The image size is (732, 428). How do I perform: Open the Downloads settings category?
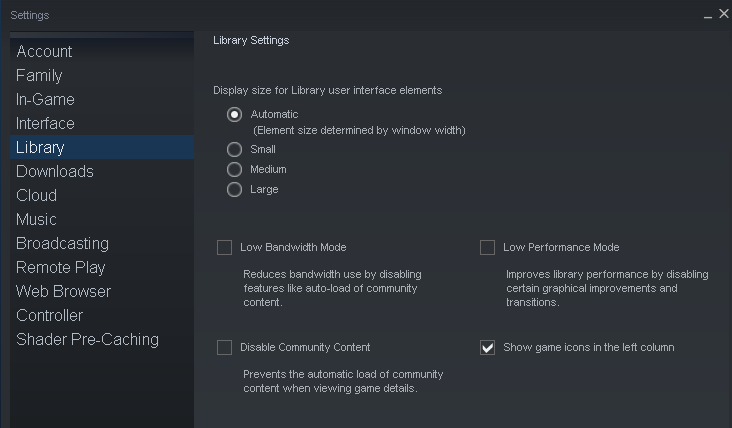(55, 172)
